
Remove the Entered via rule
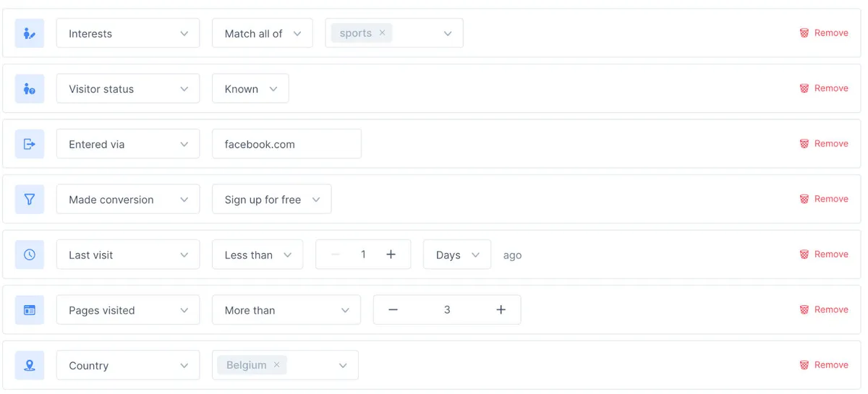click(x=824, y=144)
